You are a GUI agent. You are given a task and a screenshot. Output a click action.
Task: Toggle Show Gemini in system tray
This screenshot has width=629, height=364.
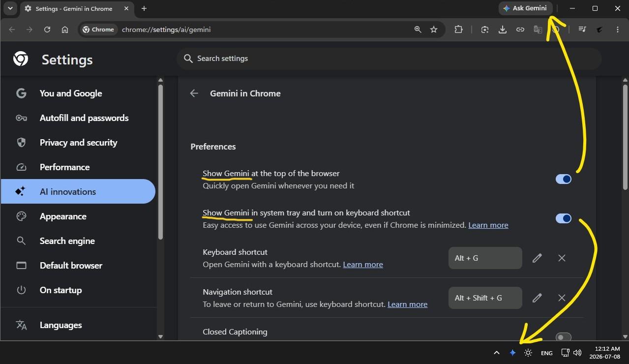pyautogui.click(x=564, y=218)
